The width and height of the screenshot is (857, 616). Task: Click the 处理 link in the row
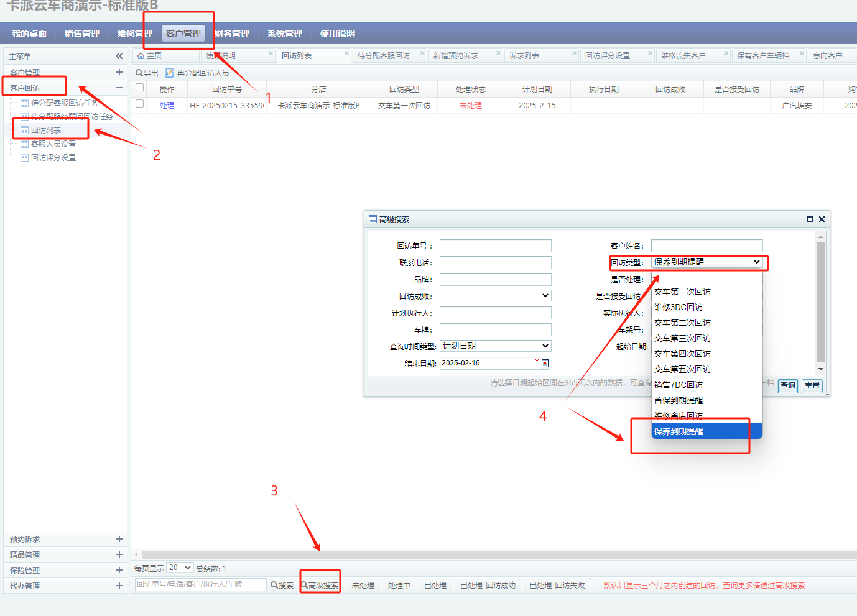click(167, 106)
